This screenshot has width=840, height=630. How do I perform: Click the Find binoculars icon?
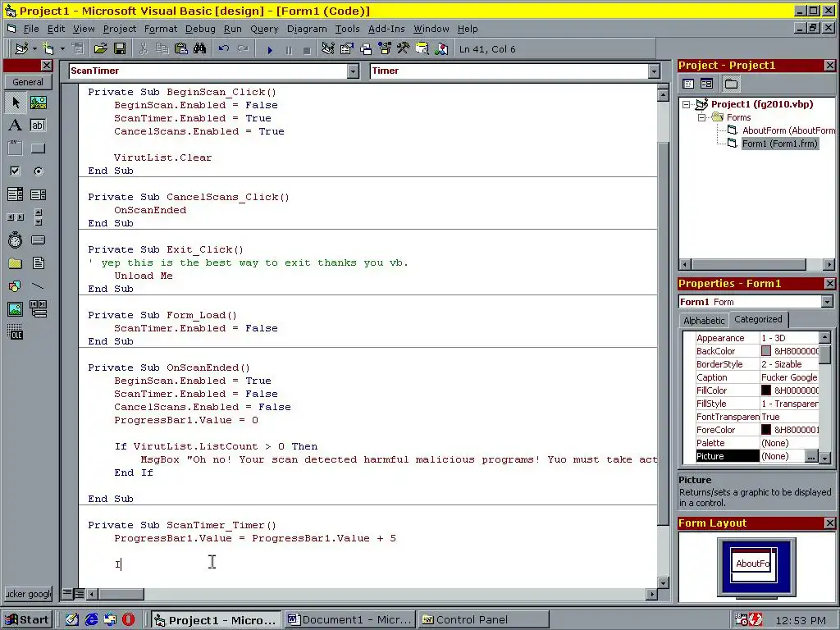click(x=200, y=49)
